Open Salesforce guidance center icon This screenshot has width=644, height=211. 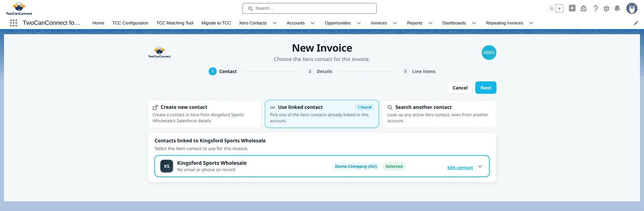(584, 8)
